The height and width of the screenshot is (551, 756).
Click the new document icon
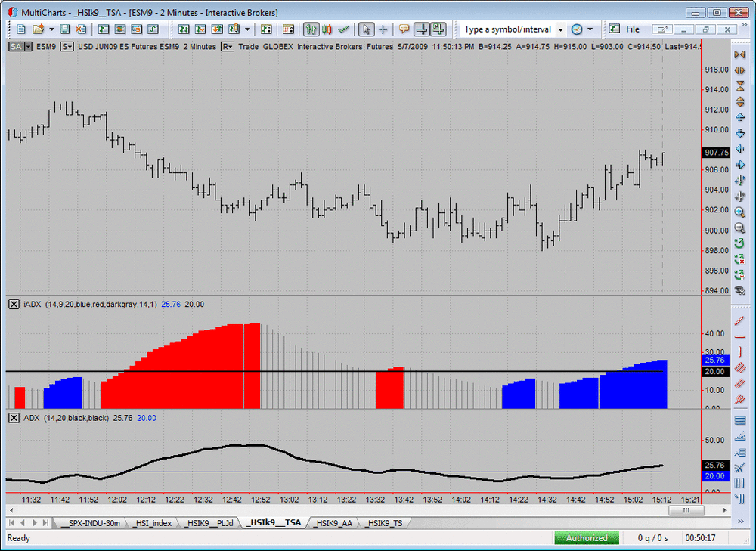click(21, 29)
